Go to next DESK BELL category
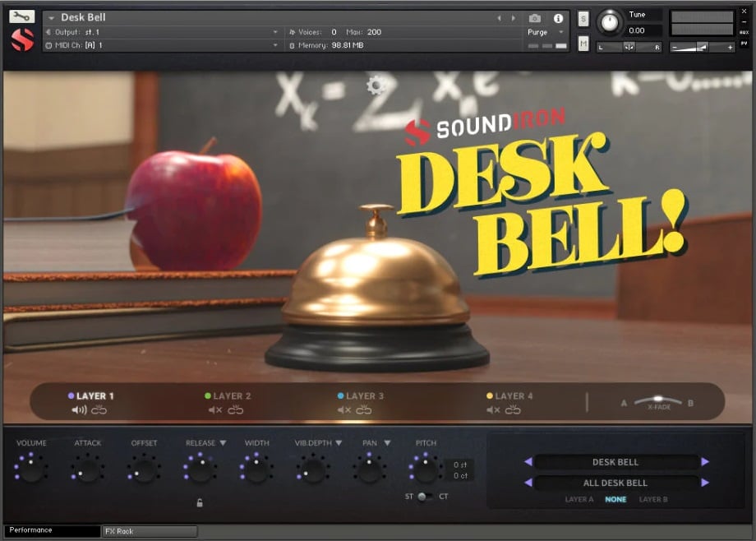 [705, 462]
